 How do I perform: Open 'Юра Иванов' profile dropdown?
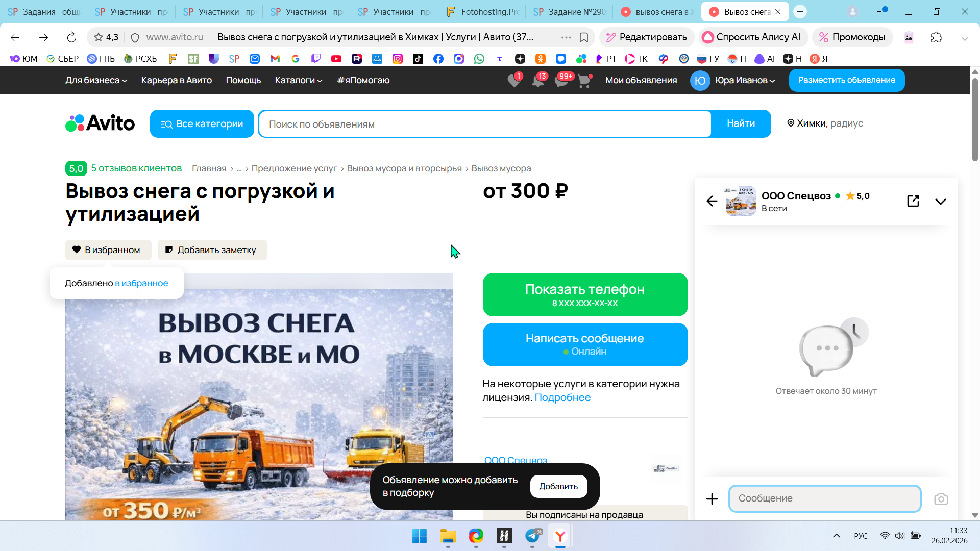click(x=744, y=80)
